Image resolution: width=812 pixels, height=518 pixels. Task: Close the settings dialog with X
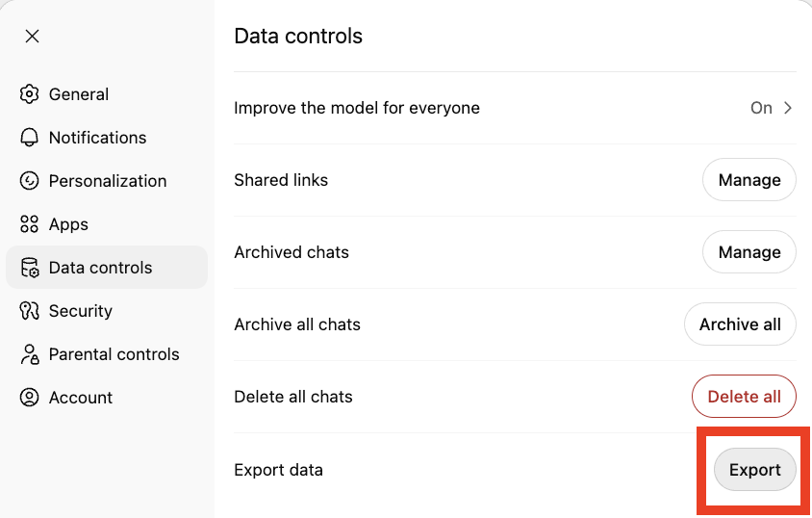click(32, 37)
